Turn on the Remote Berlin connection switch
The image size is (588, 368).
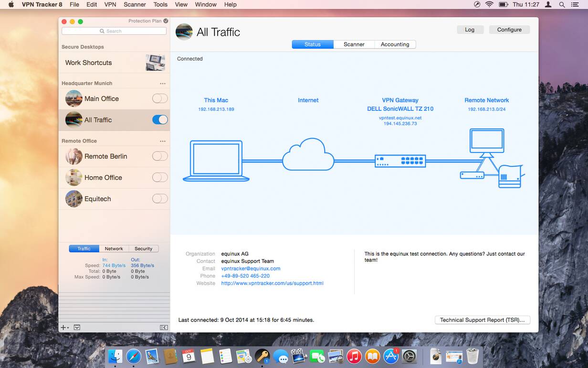[x=160, y=156]
